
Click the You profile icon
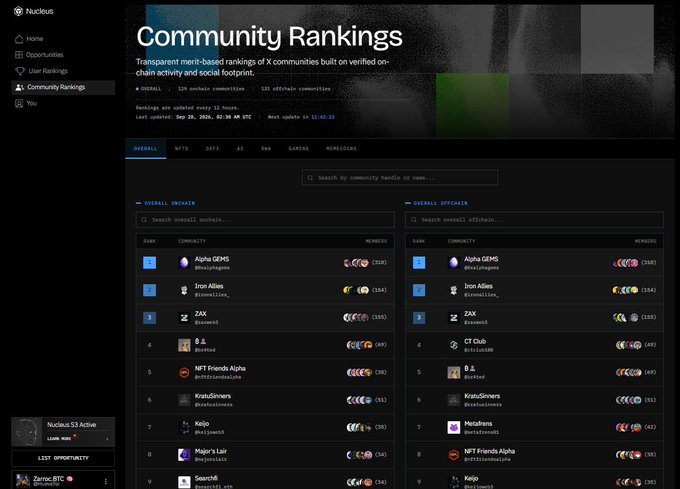[x=19, y=104]
